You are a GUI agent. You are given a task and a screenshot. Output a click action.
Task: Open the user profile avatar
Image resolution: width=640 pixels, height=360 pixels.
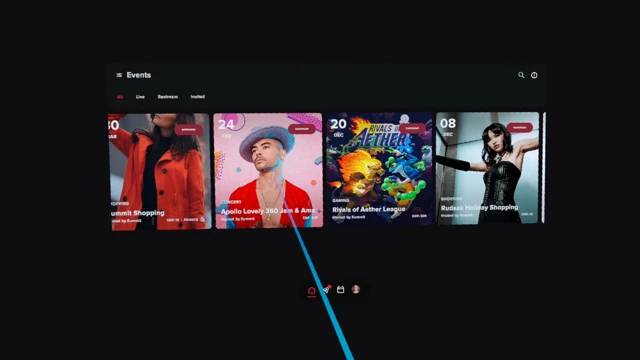[x=356, y=289]
